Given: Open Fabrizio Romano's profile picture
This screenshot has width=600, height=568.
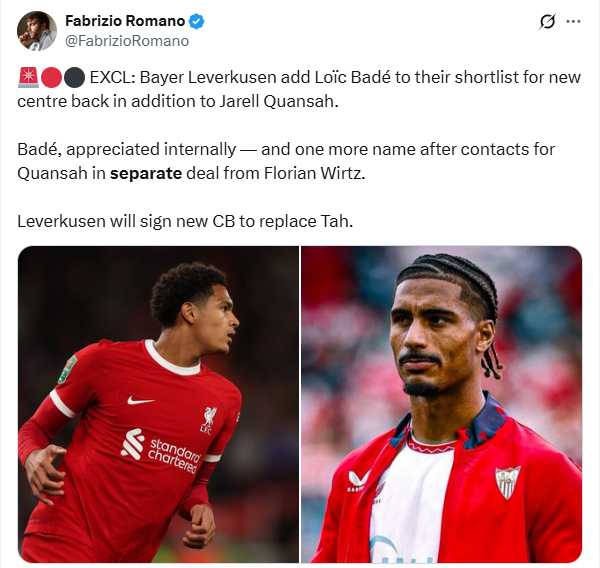Looking at the screenshot, I should pos(37,31).
